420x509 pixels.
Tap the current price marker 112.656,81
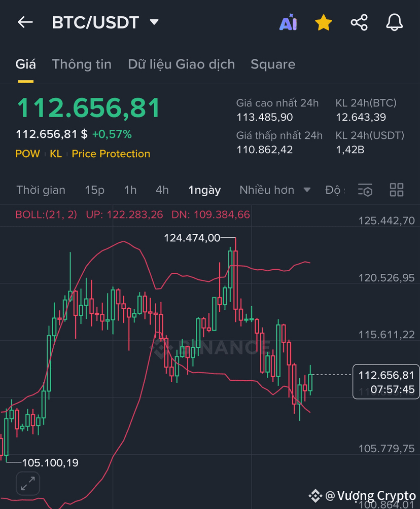coord(386,382)
